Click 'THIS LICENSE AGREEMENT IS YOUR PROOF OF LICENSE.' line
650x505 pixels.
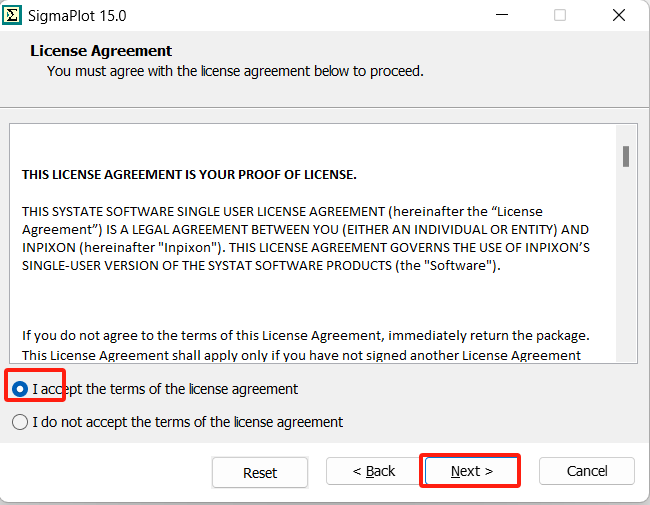click(189, 175)
